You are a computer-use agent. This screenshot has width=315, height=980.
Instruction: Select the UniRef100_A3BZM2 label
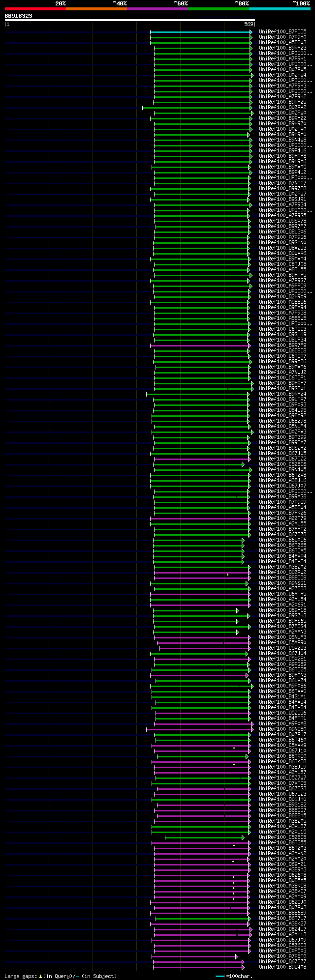(x=283, y=567)
